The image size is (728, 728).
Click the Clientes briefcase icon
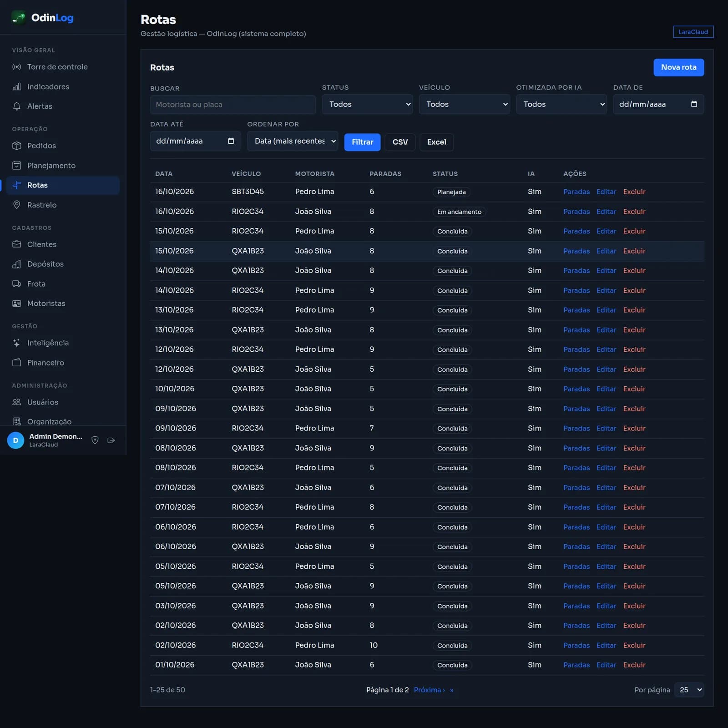point(17,244)
